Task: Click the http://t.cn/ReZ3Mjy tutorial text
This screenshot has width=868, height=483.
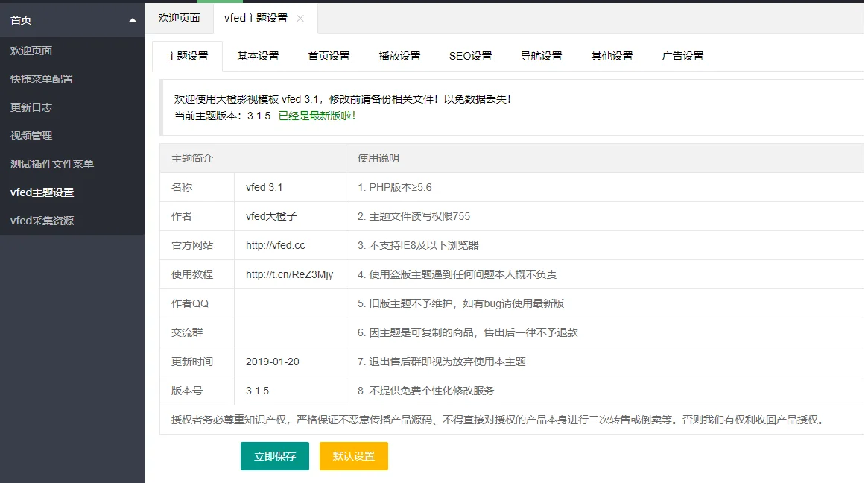Action: (290, 275)
